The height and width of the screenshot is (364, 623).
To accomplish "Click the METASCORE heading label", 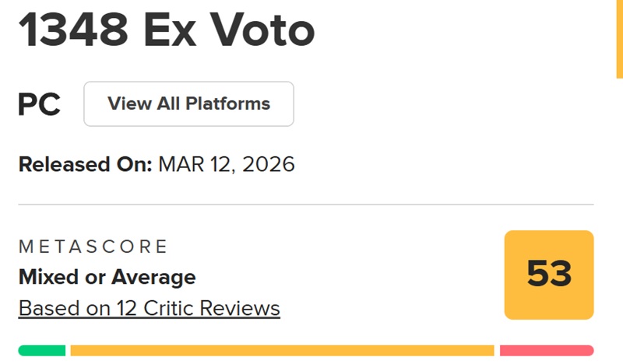I will pyautogui.click(x=93, y=247).
